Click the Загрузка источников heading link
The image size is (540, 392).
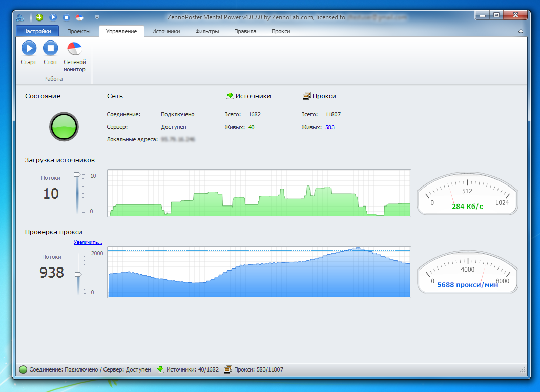tap(60, 160)
